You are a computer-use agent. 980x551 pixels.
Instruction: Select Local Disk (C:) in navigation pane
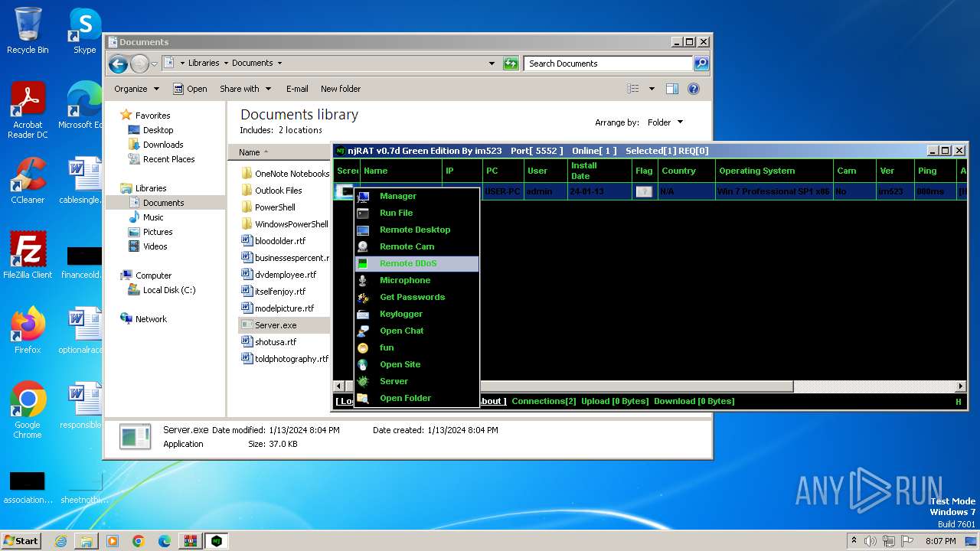point(169,290)
